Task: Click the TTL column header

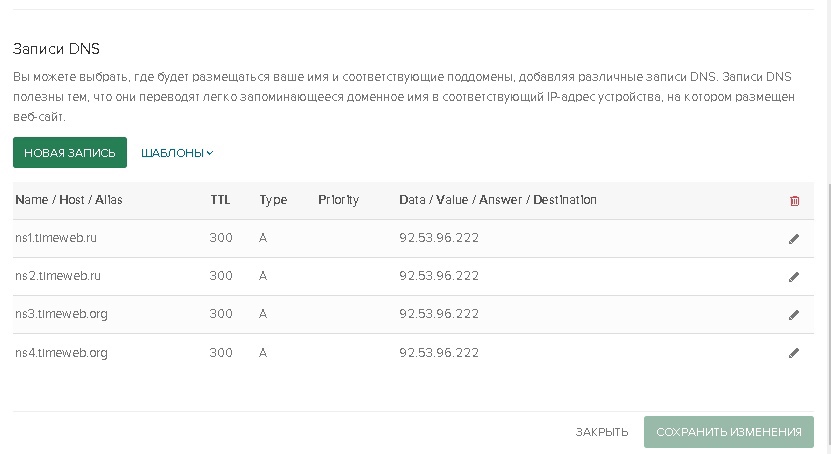Action: pyautogui.click(x=220, y=200)
